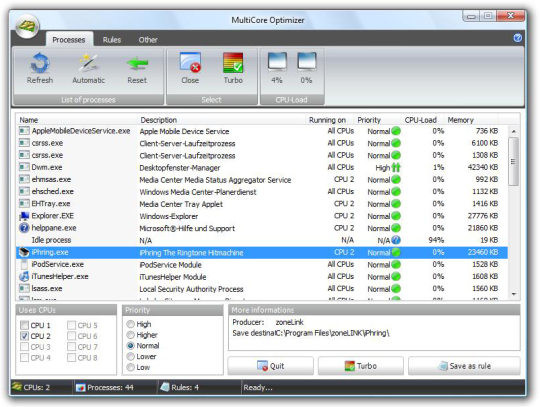
Task: Click the iPodService.exe document icon
Action: point(24,264)
